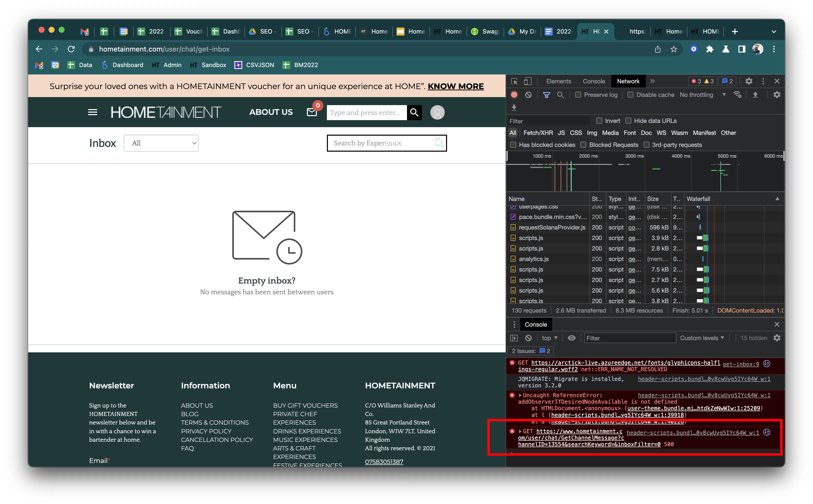Viewport: 813px width, 504px height.
Task: Enable Disable cache checkbox
Action: point(631,95)
